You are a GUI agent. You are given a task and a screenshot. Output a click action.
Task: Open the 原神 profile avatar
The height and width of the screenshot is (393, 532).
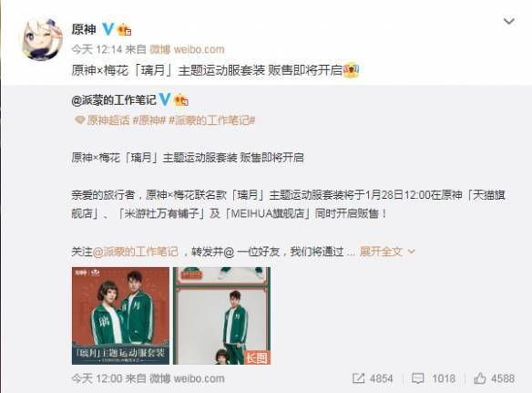pos(43,39)
